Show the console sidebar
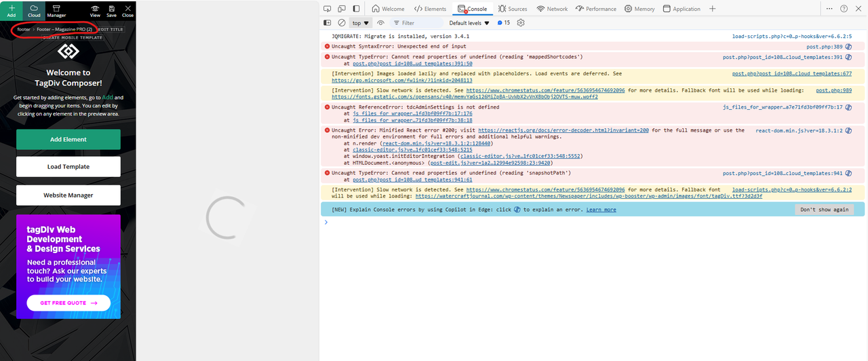The height and width of the screenshot is (361, 868). [328, 23]
